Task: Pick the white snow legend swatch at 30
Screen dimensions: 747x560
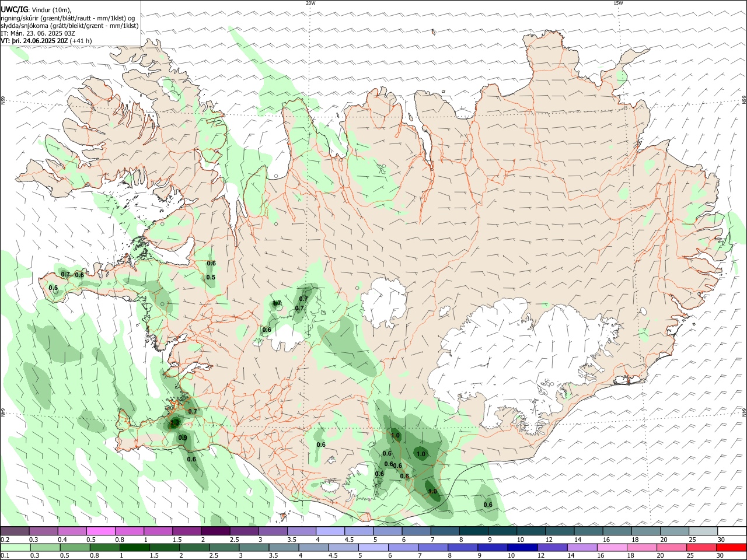Action: pos(732,531)
